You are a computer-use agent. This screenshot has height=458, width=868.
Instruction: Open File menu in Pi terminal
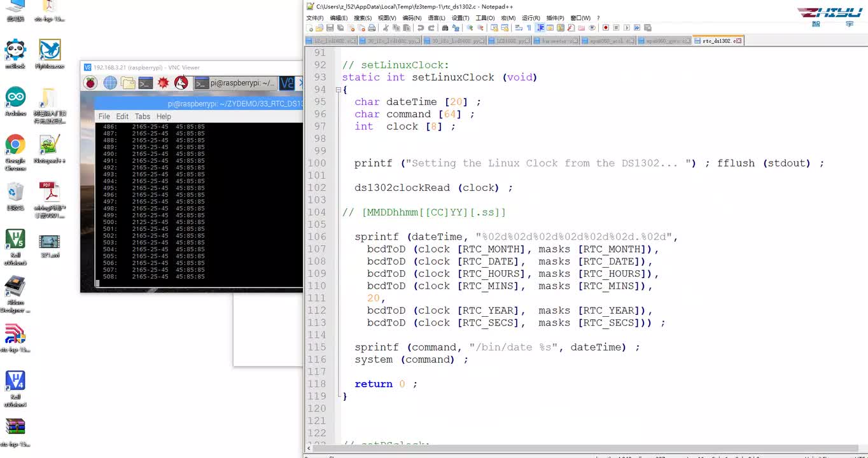coord(104,116)
